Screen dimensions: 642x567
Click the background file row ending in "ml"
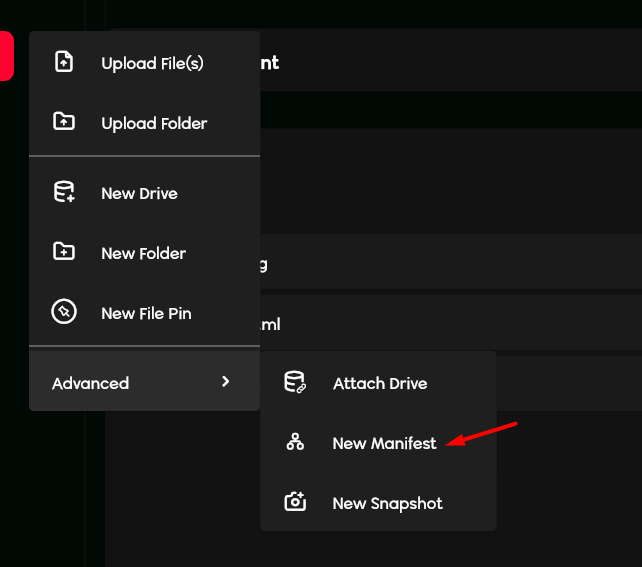450,325
